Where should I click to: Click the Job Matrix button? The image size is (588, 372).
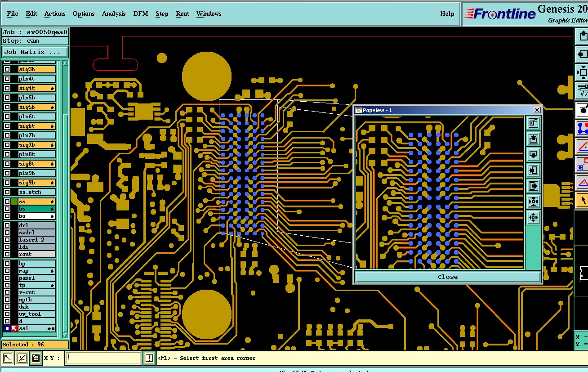coord(35,52)
